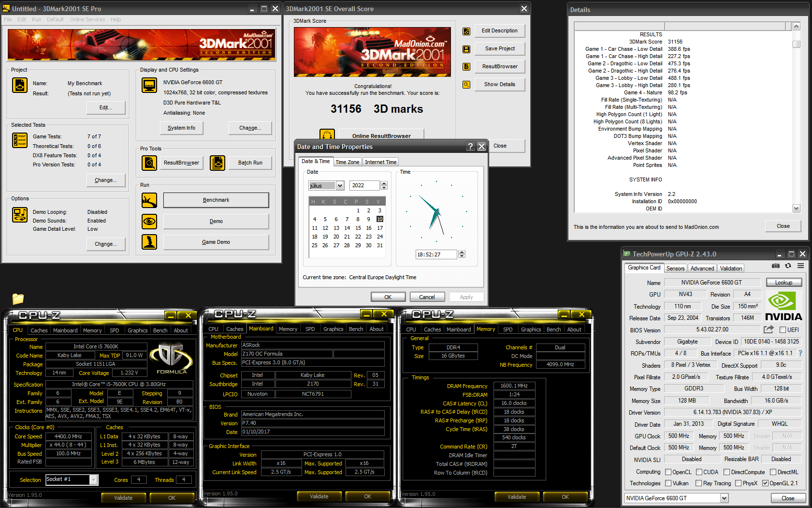This screenshot has height=508, width=812.
Task: Switch to the Internet Time tab
Action: [x=380, y=162]
